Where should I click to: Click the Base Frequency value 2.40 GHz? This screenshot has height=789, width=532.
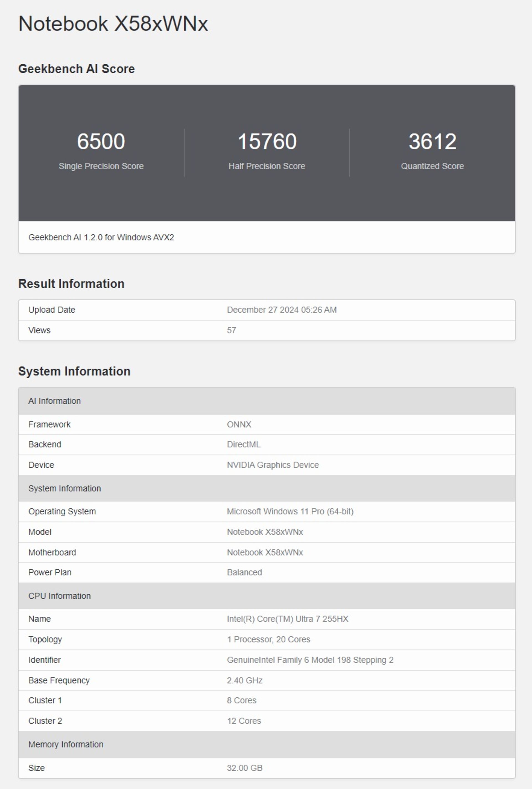point(245,680)
